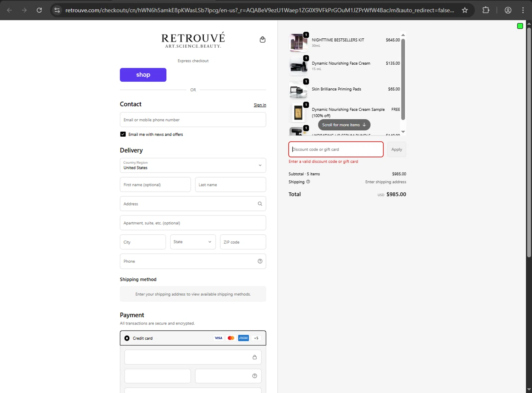Click the phone field help icon

[260, 261]
